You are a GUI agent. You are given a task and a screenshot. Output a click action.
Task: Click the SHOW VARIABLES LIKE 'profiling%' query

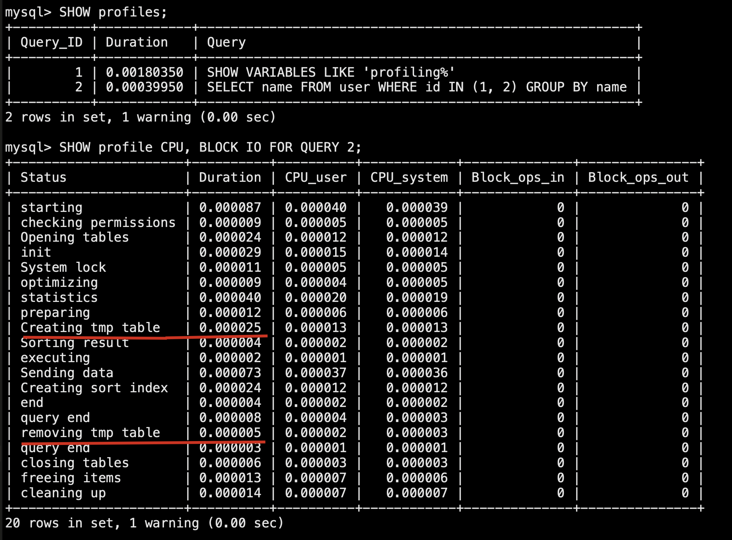coord(331,72)
